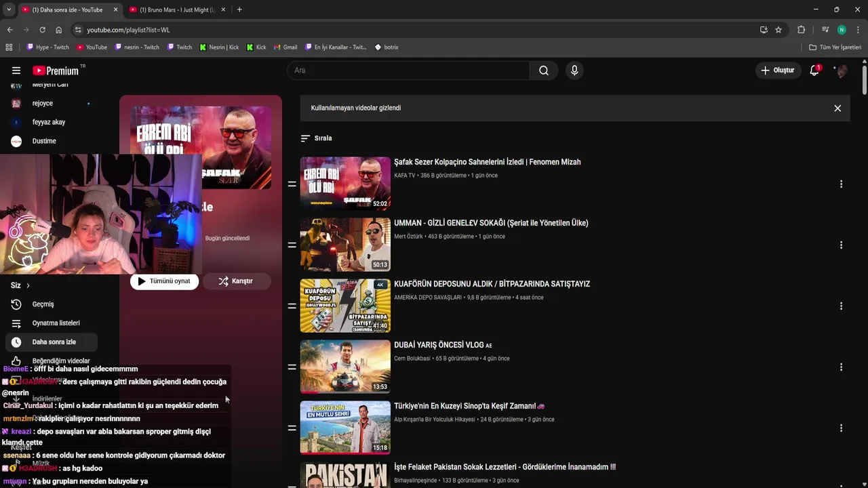Click drag handle of DUBAI YARIŞ row

(x=292, y=367)
